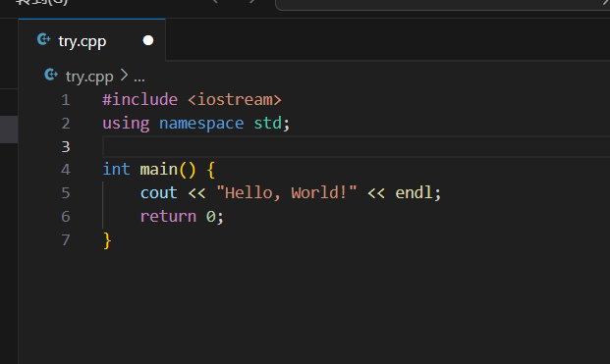Open the try.cpp breadcrumb item

click(89, 77)
